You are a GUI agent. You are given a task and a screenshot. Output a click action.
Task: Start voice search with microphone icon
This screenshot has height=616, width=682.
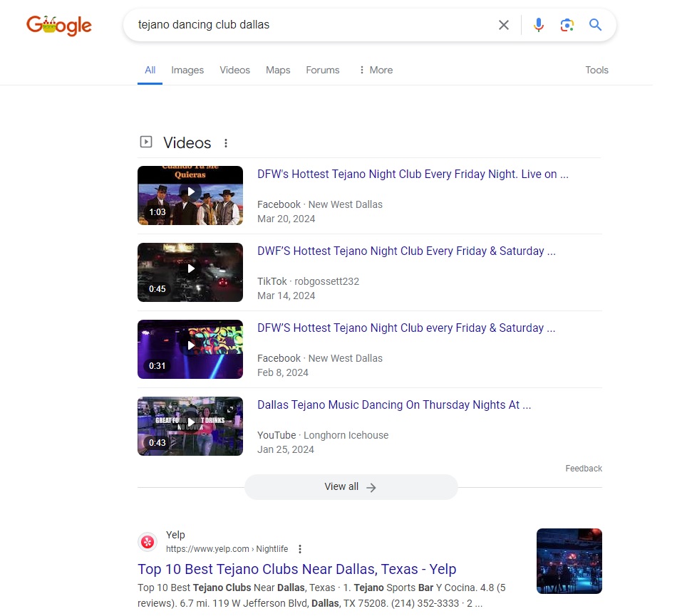tap(538, 26)
